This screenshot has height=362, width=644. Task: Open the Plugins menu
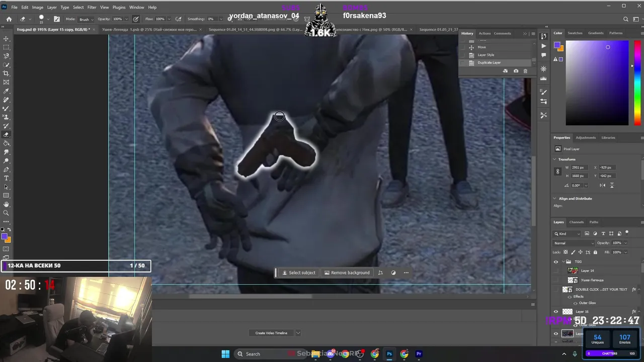[119, 7]
